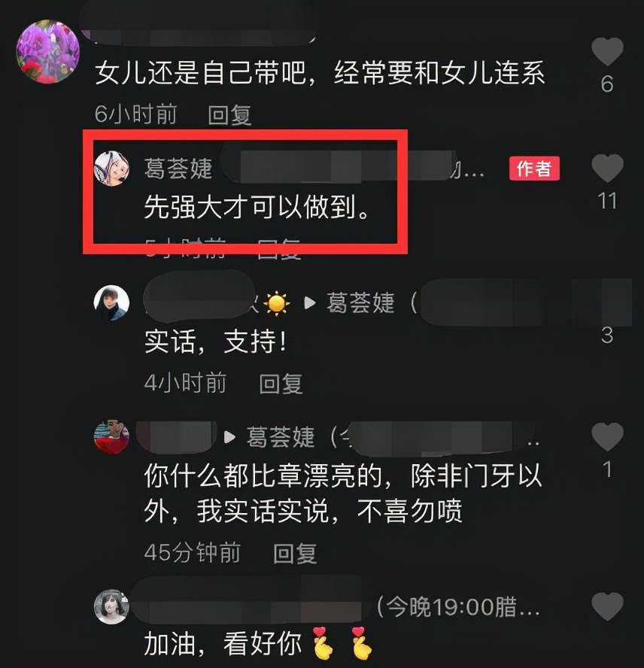Reply to the 6小时前 comment
This screenshot has height=668, width=644.
tap(229, 115)
